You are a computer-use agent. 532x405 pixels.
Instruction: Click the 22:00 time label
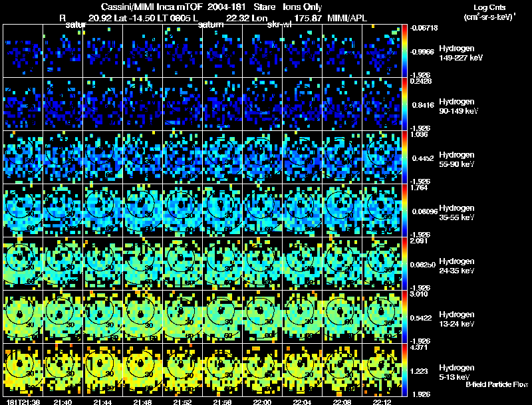point(262,402)
